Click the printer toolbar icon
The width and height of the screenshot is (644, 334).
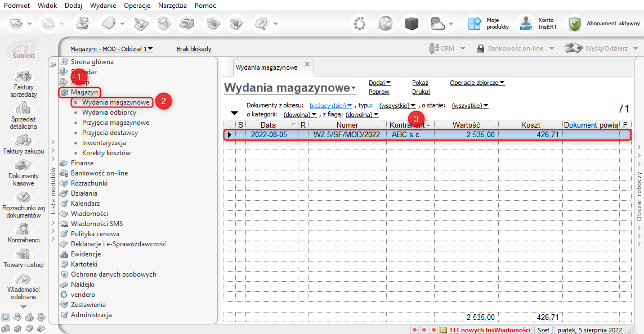coord(187,24)
